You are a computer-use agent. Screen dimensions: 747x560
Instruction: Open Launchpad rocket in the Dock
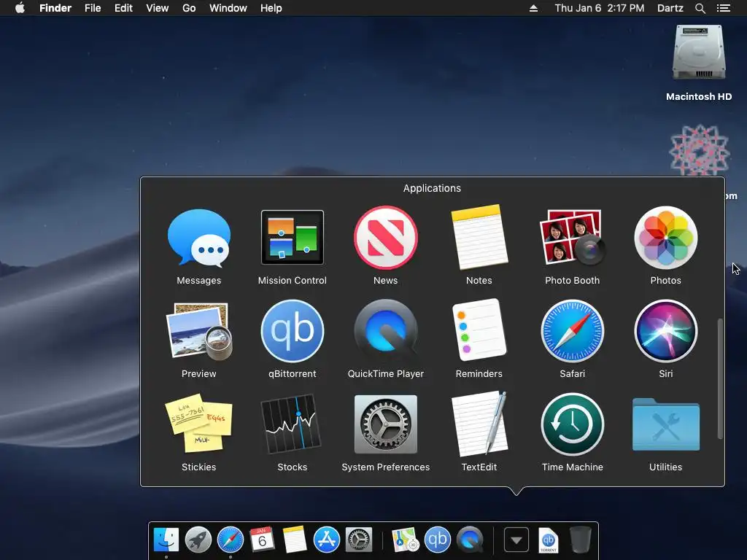click(x=198, y=540)
